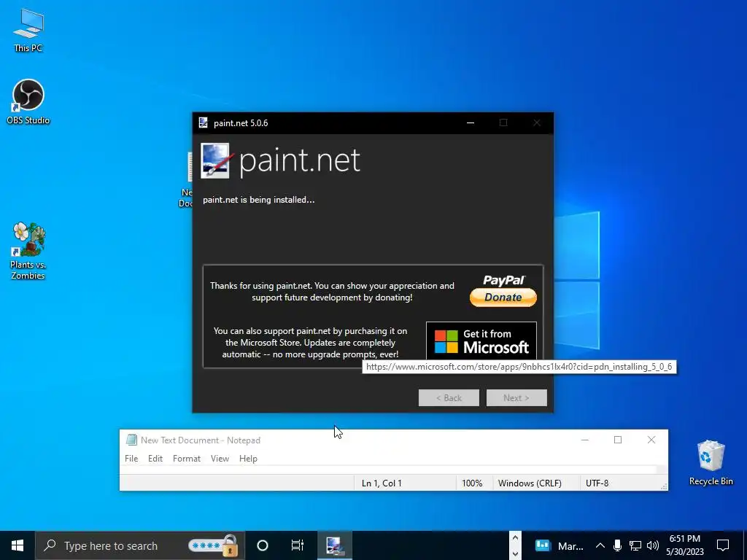Click Notepad 'Ln 1, Col 1' status

382,483
